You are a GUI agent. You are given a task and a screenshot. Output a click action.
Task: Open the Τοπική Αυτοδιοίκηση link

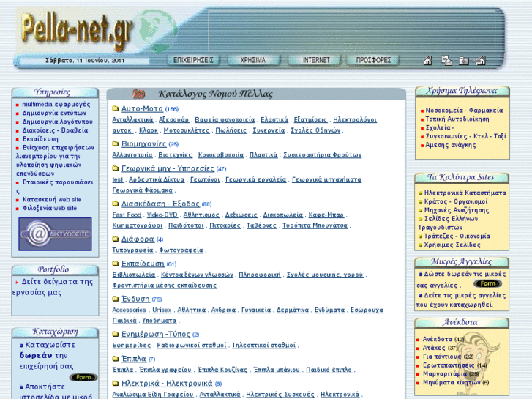457,119
